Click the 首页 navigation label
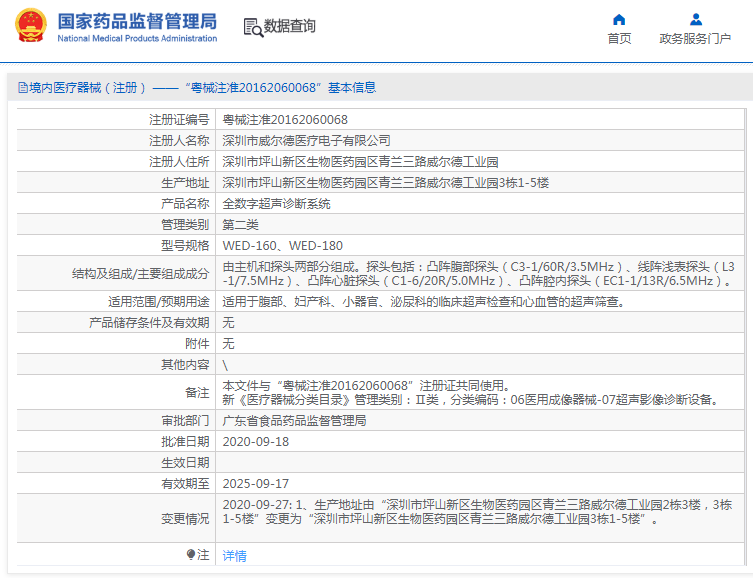 pyautogui.click(x=619, y=38)
